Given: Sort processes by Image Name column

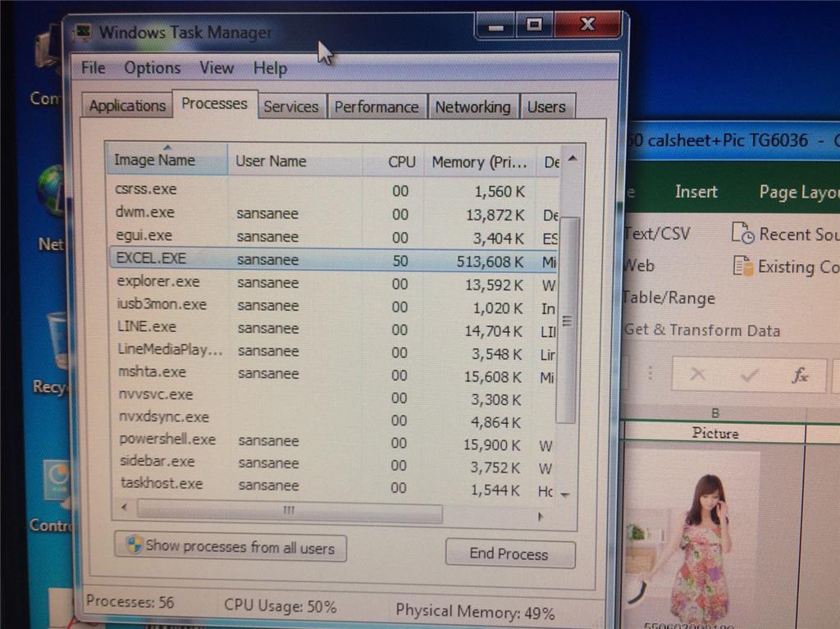Looking at the screenshot, I should (167, 160).
